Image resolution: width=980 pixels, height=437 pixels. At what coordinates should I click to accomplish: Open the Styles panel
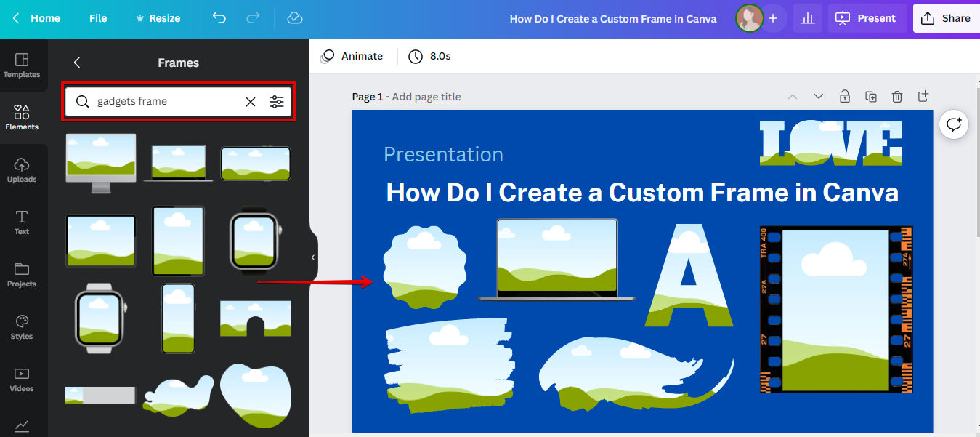click(x=22, y=326)
